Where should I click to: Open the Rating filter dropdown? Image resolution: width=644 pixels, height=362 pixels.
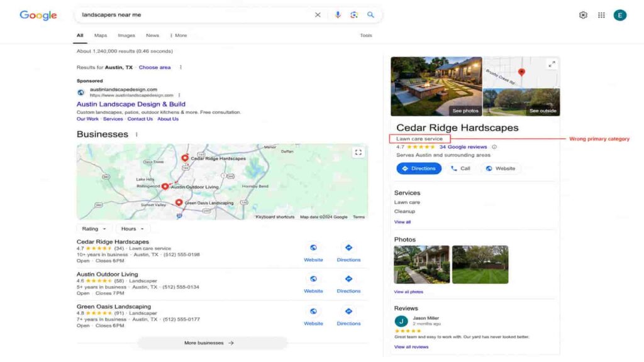(x=94, y=229)
